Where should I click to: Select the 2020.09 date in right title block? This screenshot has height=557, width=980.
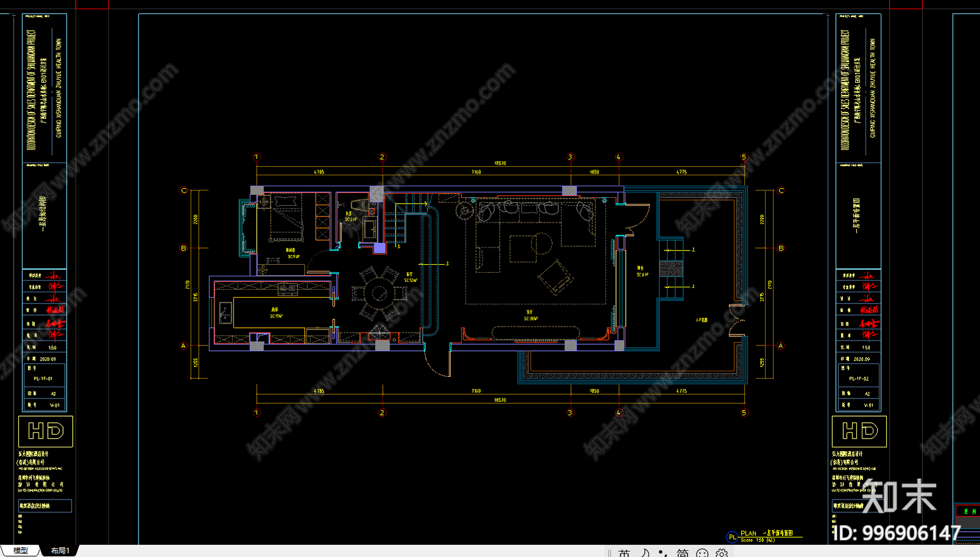[862, 359]
